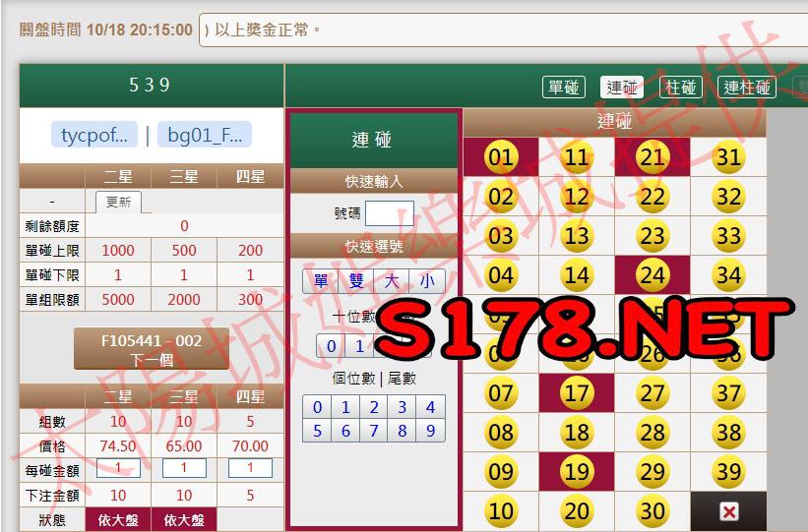Pick ones digit 0 tail button
Screen dimensions: 808x532
[x=318, y=407]
